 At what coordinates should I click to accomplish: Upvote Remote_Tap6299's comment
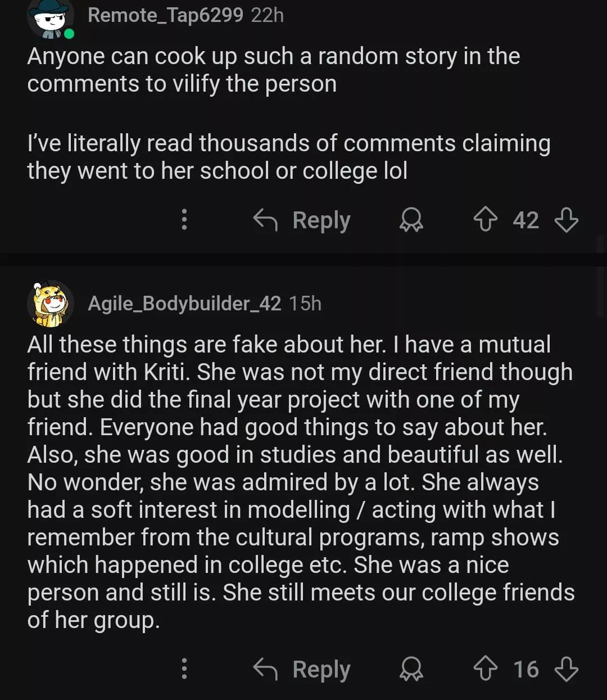[x=485, y=220]
